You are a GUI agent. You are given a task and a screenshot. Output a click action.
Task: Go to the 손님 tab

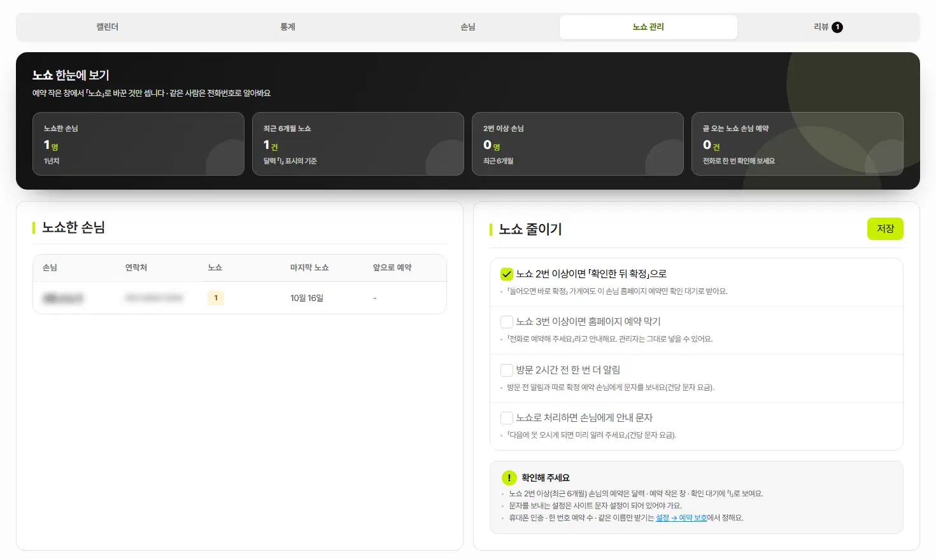pos(468,27)
